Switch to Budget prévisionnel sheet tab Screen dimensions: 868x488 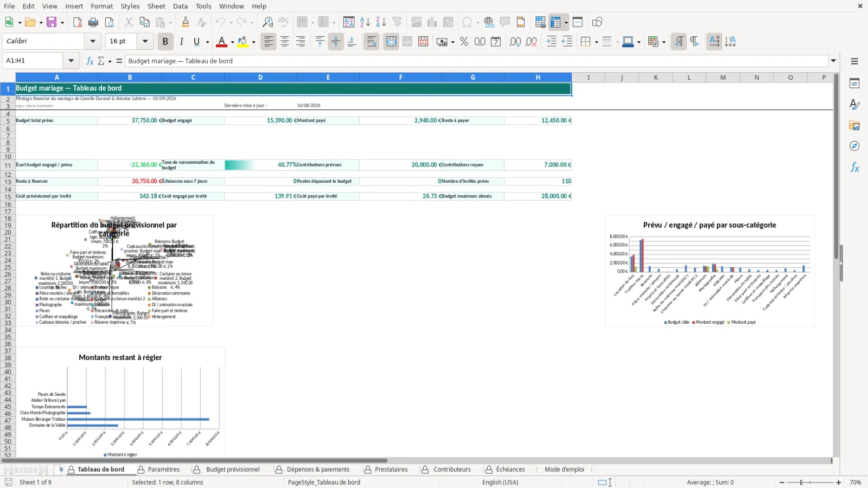click(x=233, y=470)
